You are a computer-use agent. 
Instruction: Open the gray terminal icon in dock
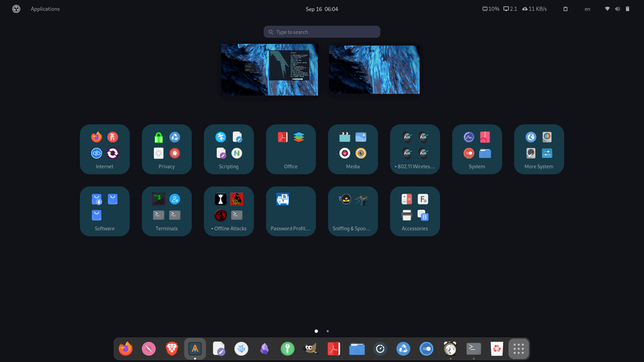click(473, 349)
